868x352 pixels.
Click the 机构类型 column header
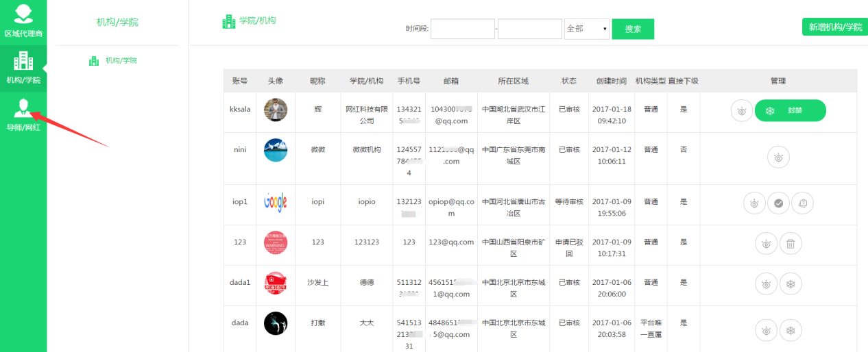tap(651, 81)
